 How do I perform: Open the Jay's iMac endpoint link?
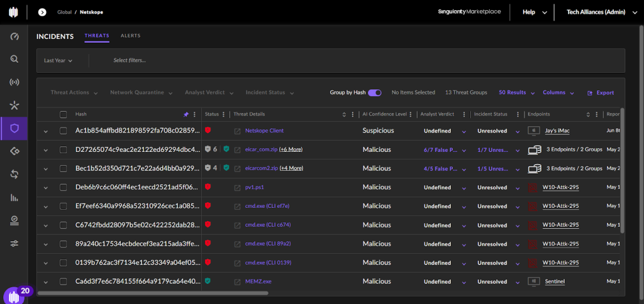click(x=557, y=131)
